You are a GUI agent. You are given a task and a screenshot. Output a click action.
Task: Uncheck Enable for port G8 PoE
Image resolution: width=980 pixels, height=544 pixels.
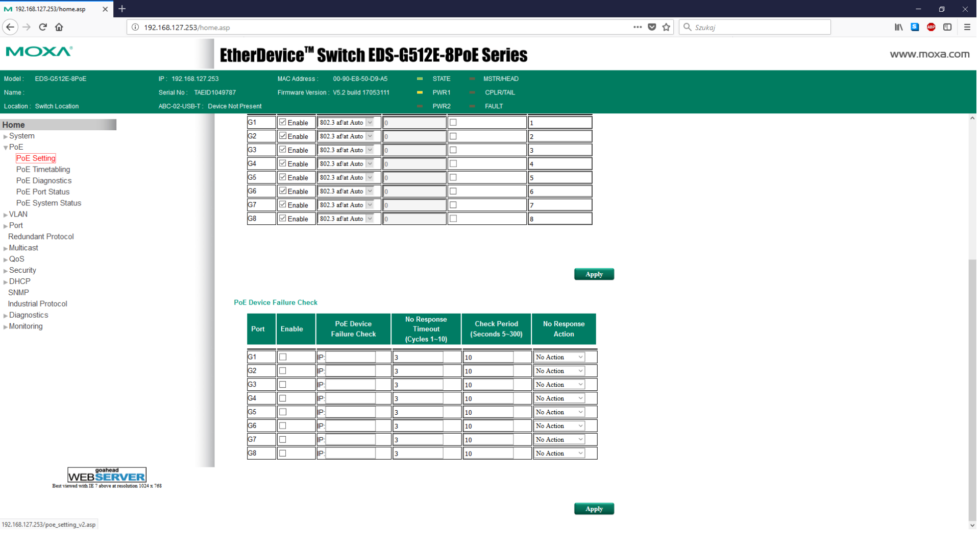(x=283, y=219)
